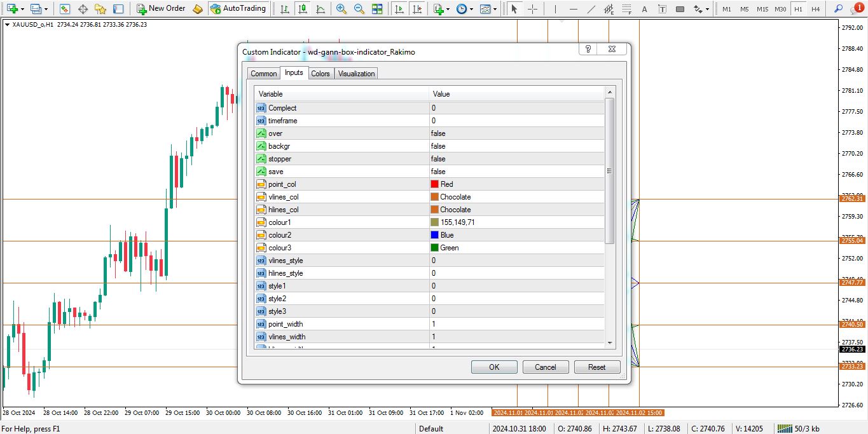Enable chart auto scroll

(x=399, y=9)
